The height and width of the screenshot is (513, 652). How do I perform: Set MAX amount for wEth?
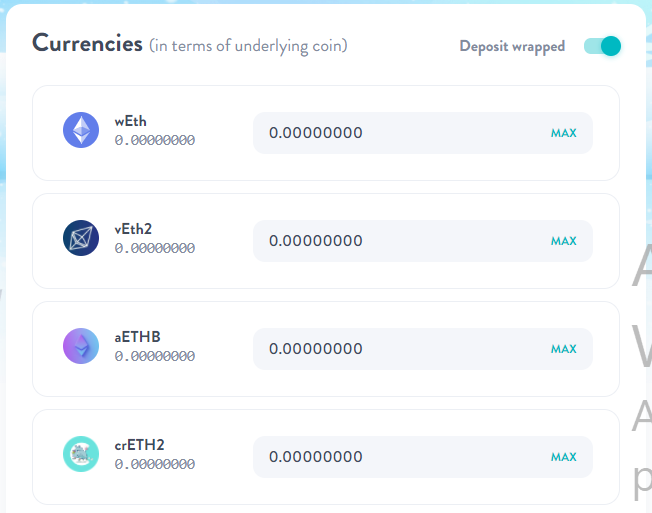[563, 133]
